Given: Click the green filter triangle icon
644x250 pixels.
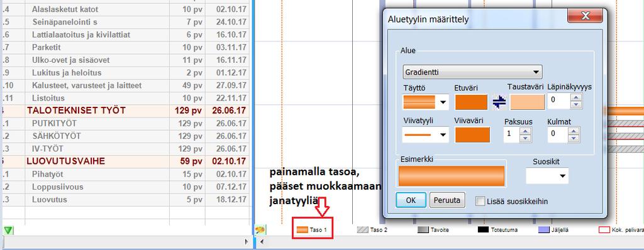Looking at the screenshot, I should (x=8, y=231).
